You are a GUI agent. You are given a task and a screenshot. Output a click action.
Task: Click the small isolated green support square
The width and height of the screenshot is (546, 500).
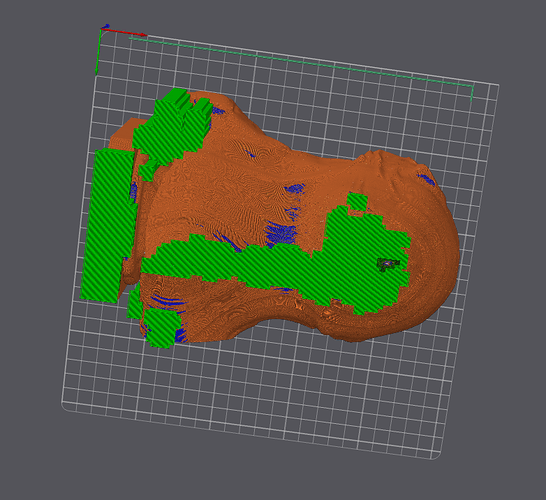point(358,202)
